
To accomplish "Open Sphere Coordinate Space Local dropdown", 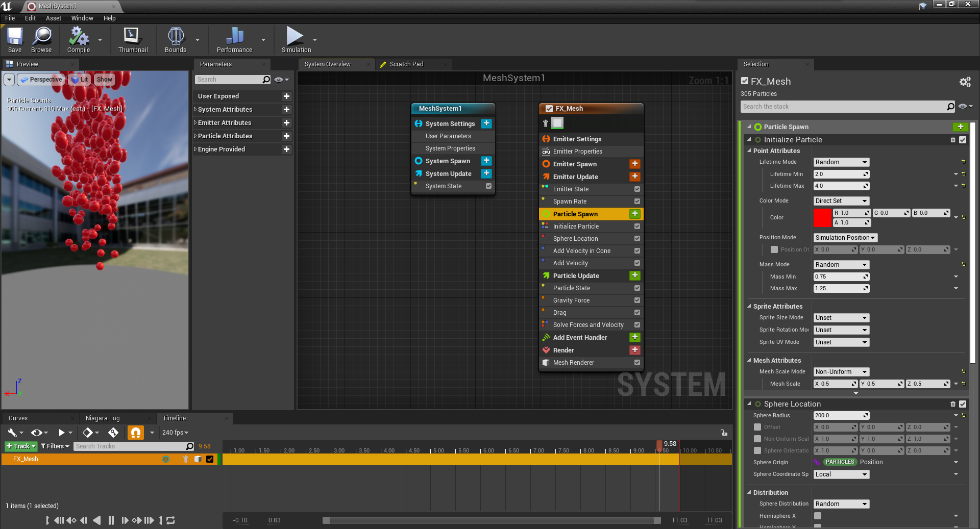I will tap(841, 474).
